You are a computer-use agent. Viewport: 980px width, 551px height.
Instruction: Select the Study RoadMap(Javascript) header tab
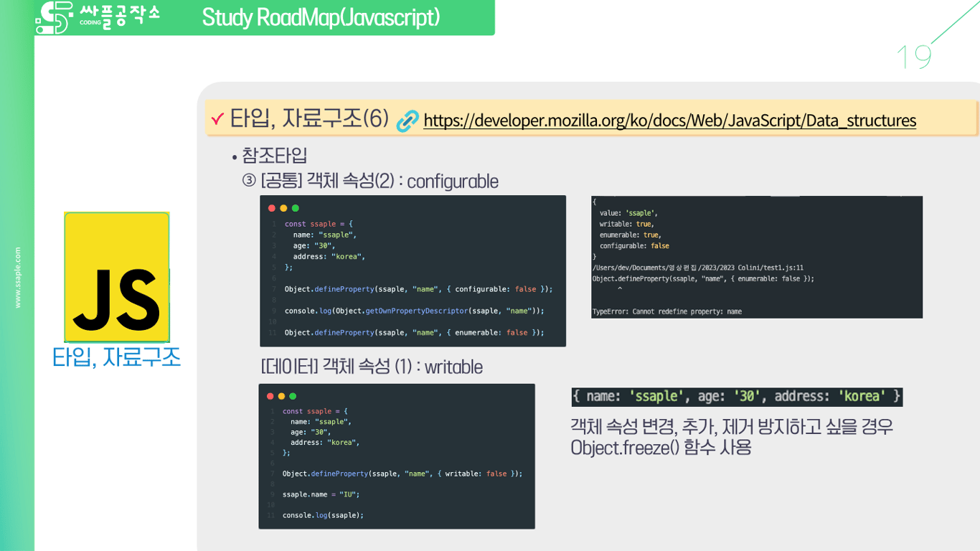click(x=320, y=17)
